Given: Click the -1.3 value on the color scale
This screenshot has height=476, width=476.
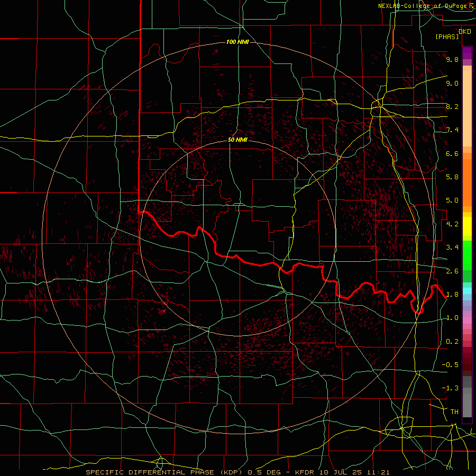Looking at the screenshot, I should 450,388.
